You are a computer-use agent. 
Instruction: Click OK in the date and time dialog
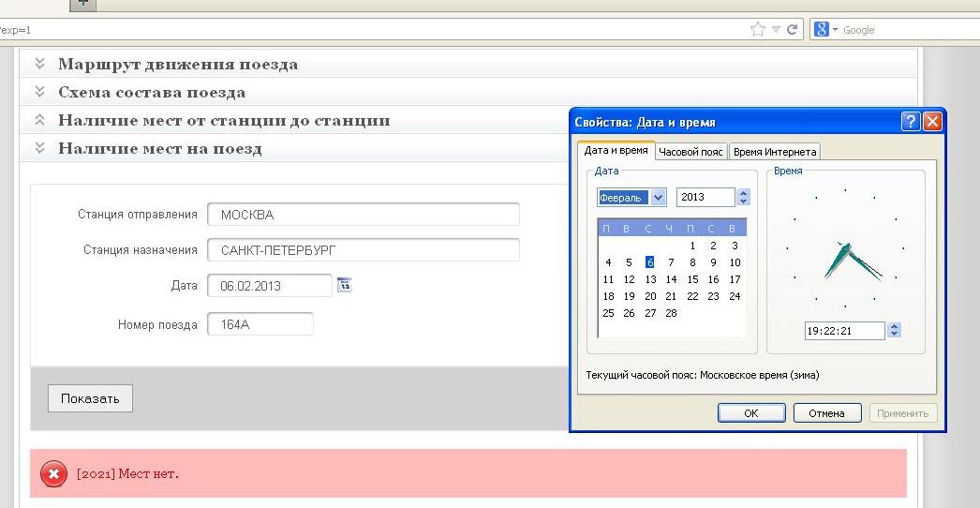coord(750,413)
